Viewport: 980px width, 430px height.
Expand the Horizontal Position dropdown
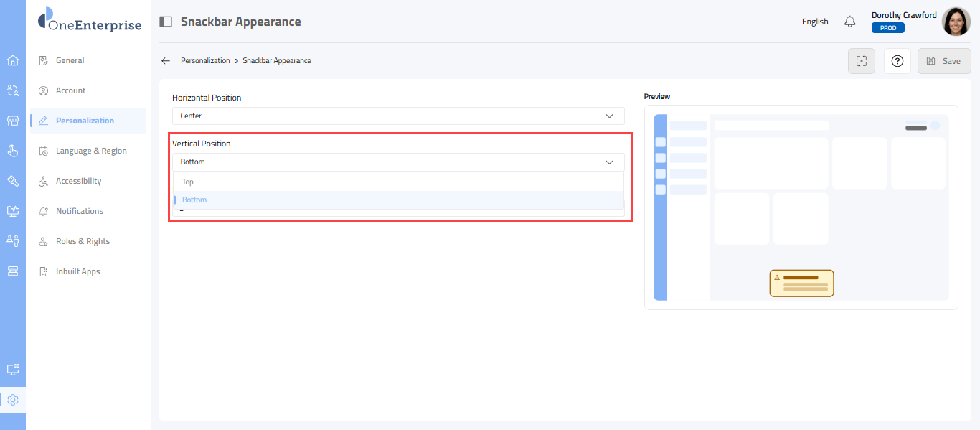pyautogui.click(x=398, y=116)
